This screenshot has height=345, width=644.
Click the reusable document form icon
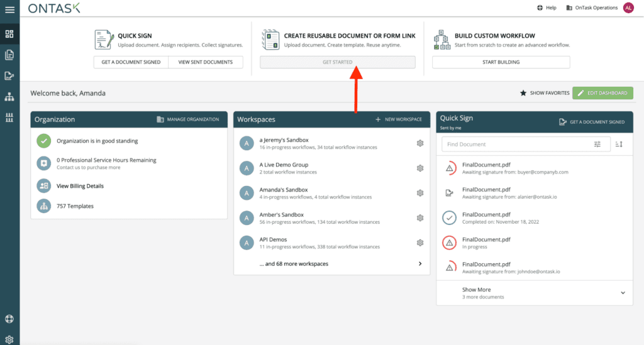pos(270,40)
